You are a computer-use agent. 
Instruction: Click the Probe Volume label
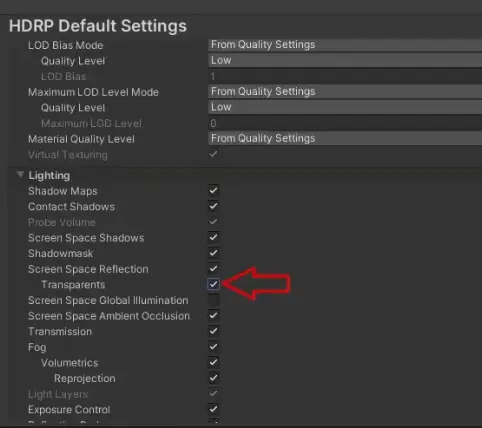(62, 222)
